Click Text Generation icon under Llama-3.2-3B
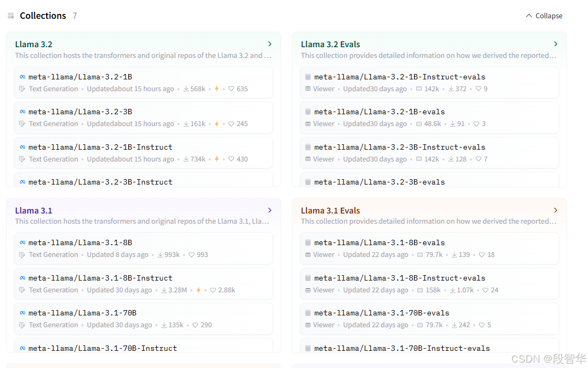 pyautogui.click(x=22, y=124)
